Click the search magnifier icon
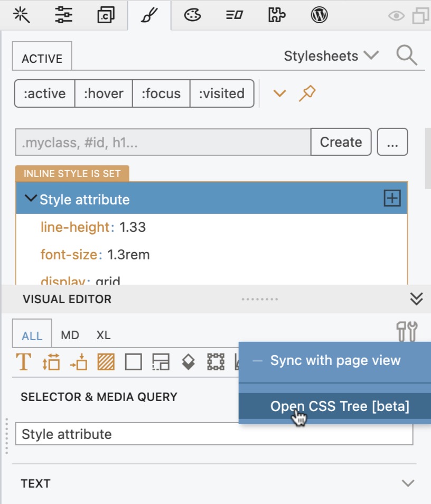 coord(407,55)
